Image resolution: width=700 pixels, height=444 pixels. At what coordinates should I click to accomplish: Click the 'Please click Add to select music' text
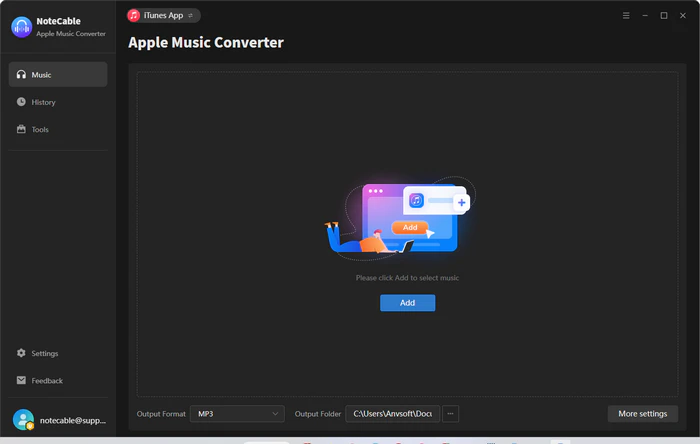click(407, 278)
